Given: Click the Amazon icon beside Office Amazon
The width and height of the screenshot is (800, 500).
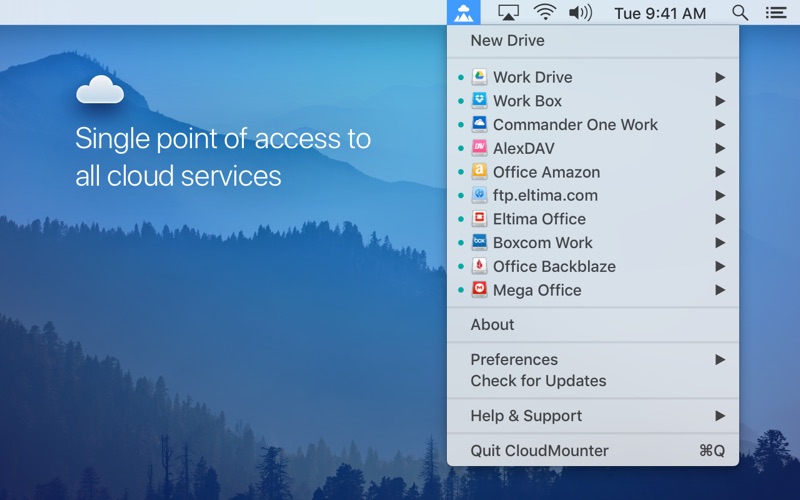Looking at the screenshot, I should pos(479,171).
